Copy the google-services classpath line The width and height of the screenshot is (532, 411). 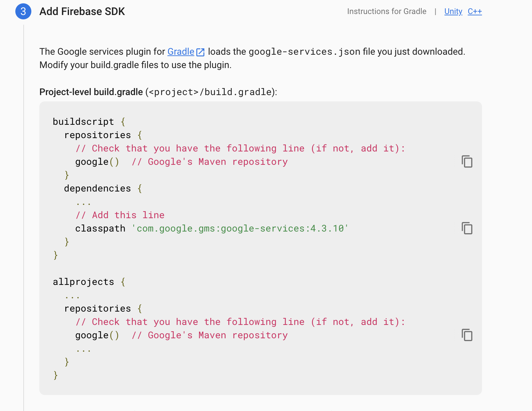coord(467,228)
